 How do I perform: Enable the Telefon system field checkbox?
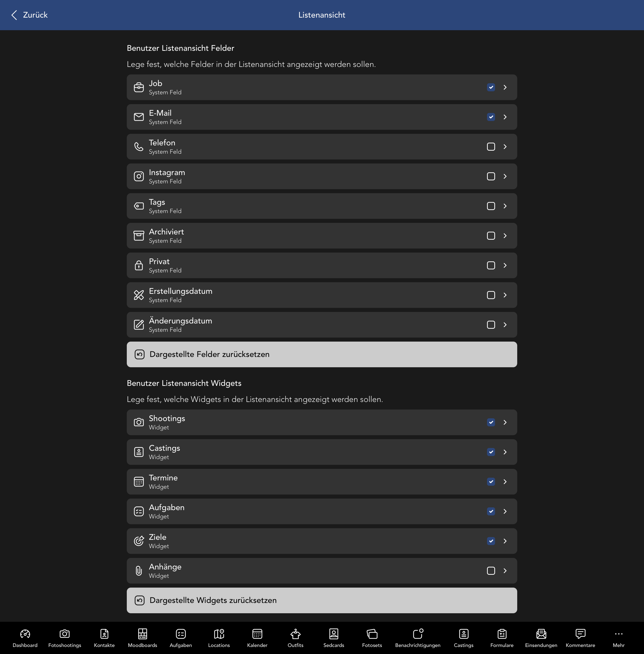tap(491, 147)
